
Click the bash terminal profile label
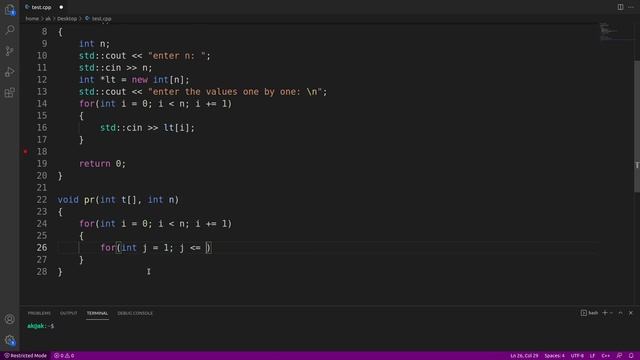click(589, 313)
